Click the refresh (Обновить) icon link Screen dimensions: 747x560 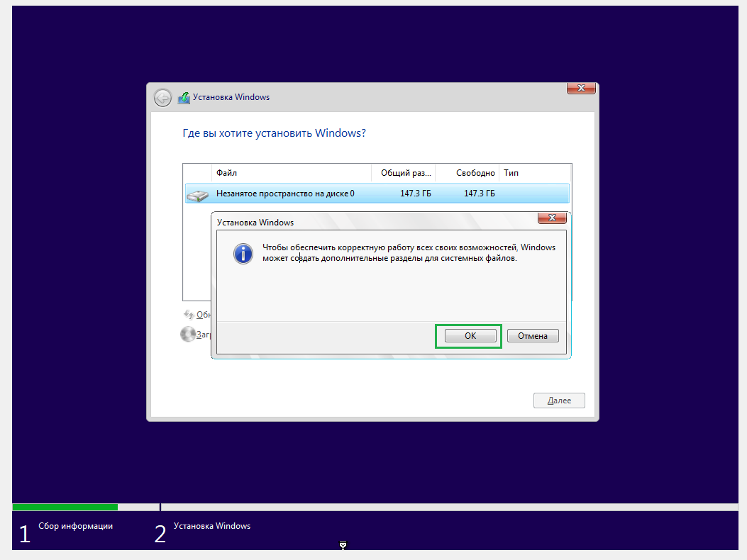pyautogui.click(x=189, y=314)
